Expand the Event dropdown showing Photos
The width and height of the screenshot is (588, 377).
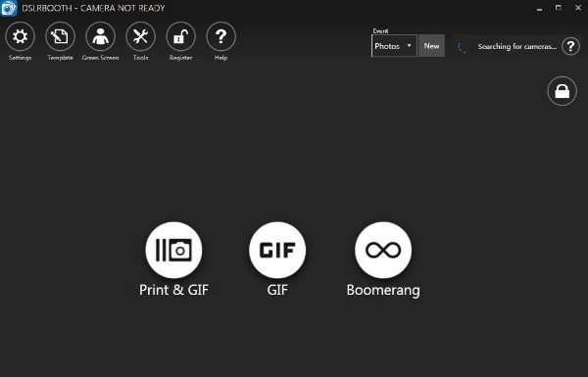point(394,46)
